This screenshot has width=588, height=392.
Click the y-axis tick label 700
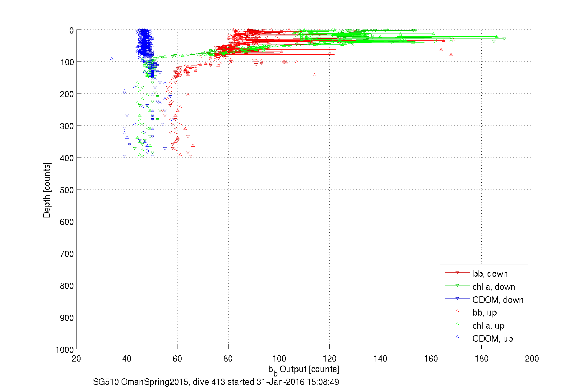click(67, 254)
